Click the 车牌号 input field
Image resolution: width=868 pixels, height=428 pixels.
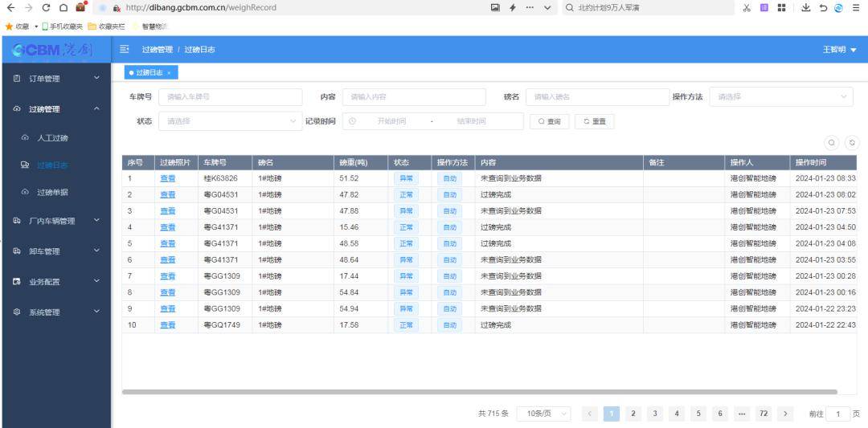point(231,97)
